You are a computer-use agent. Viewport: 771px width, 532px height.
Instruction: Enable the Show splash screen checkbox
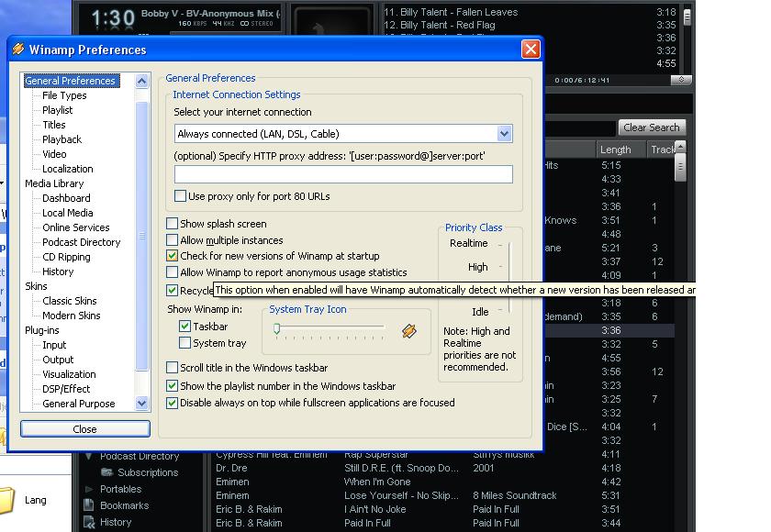point(173,224)
